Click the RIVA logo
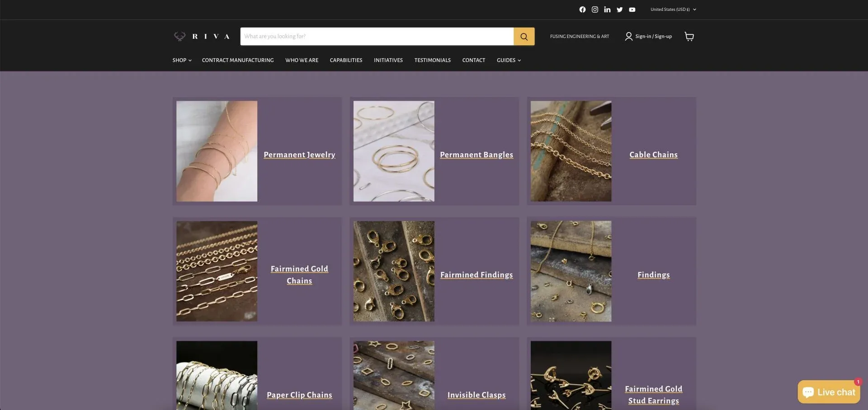This screenshot has height=410, width=868. (202, 37)
